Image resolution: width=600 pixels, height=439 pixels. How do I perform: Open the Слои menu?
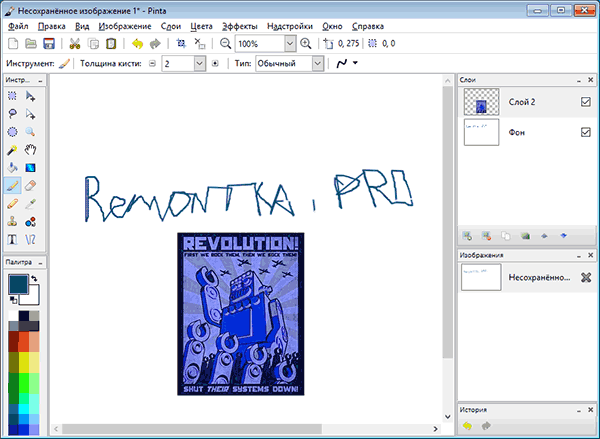tap(171, 26)
